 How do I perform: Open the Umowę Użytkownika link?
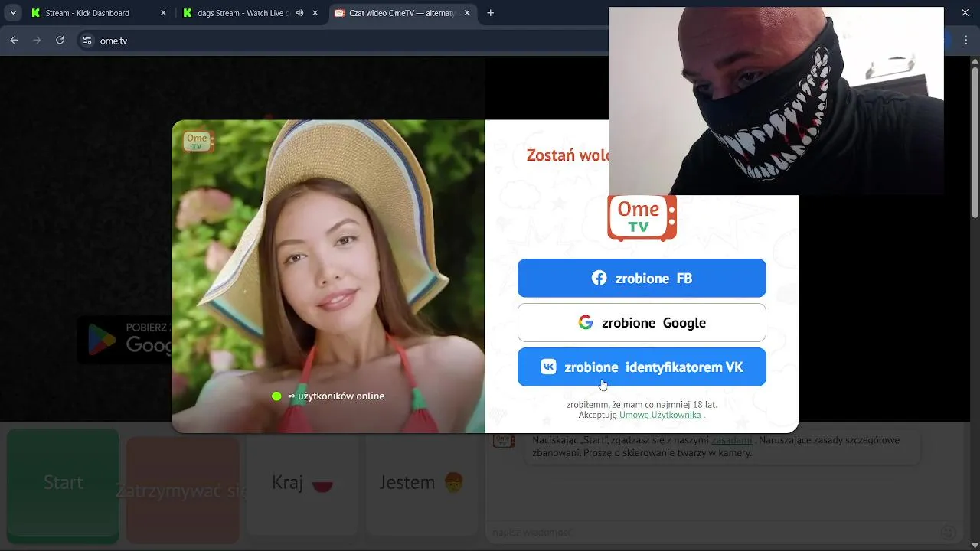pos(660,415)
